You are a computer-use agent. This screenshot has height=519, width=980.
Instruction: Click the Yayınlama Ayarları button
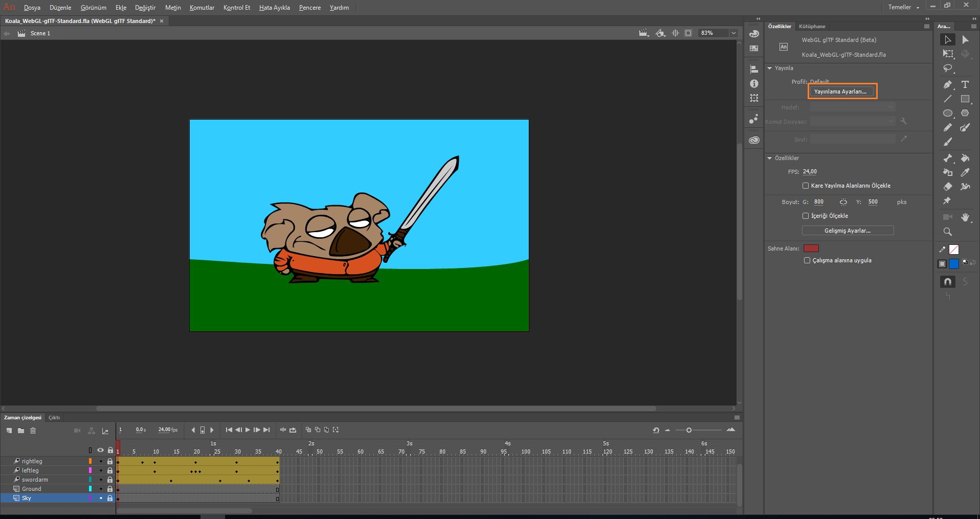tap(840, 92)
